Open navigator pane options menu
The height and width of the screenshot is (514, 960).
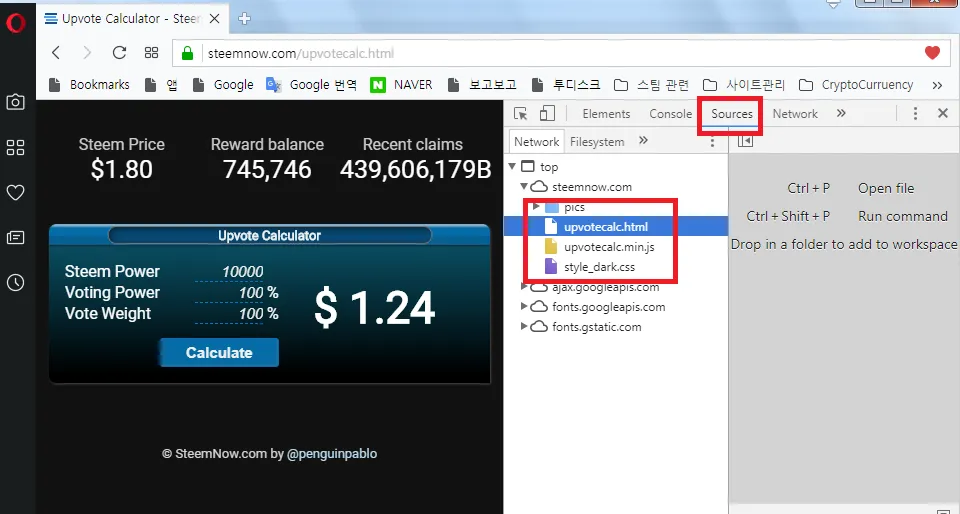[x=712, y=142]
